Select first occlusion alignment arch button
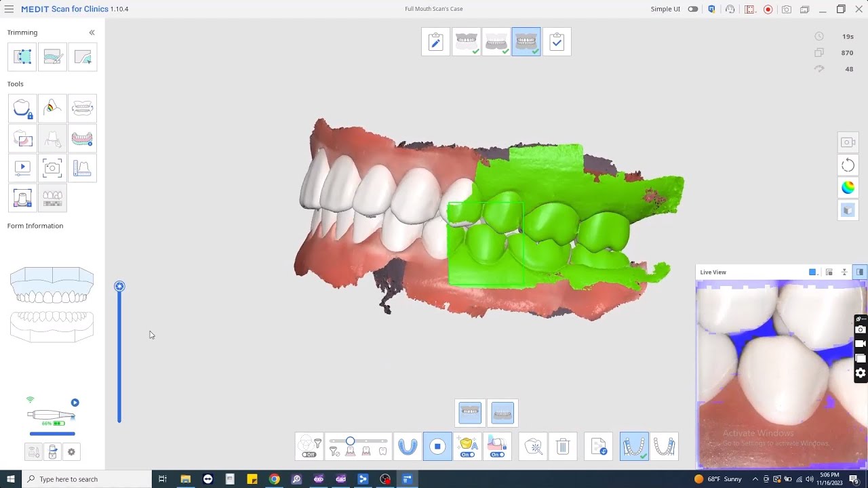 tap(634, 447)
